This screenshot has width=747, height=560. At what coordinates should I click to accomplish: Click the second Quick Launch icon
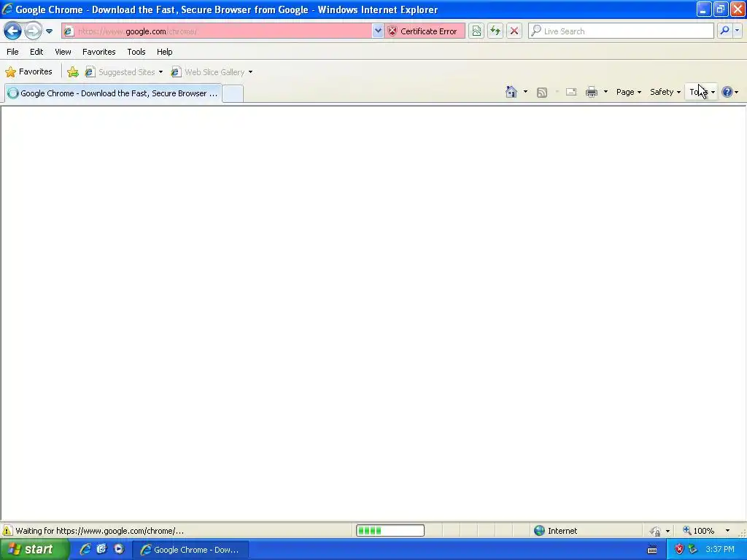pos(101,550)
